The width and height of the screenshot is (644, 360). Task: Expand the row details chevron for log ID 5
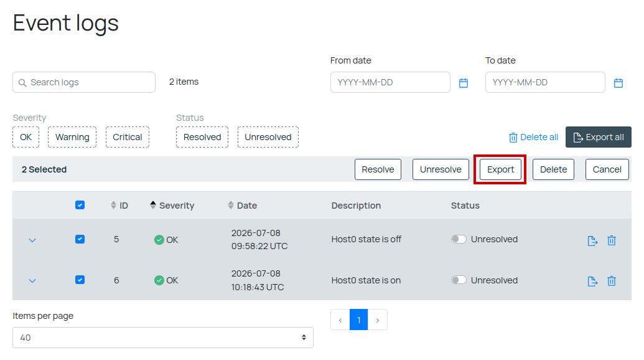tap(32, 240)
